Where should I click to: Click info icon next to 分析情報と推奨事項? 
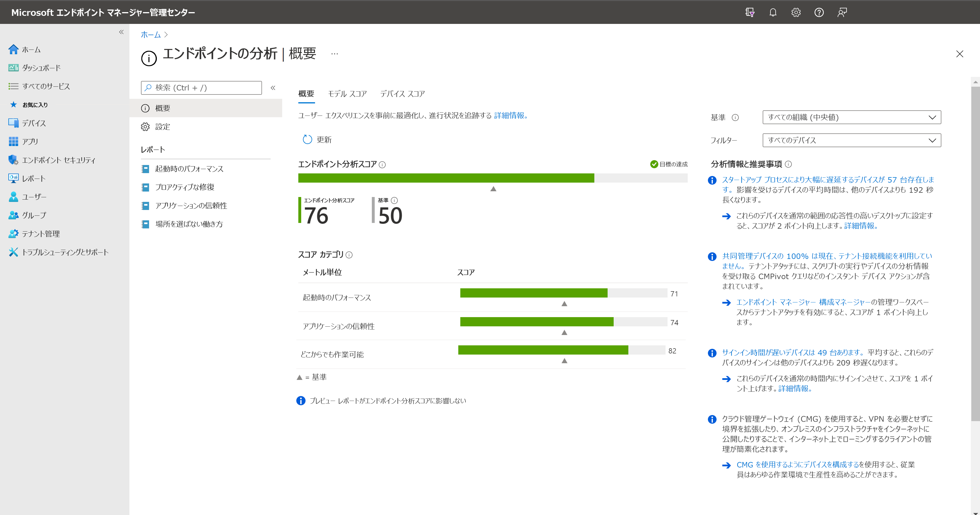click(x=788, y=164)
